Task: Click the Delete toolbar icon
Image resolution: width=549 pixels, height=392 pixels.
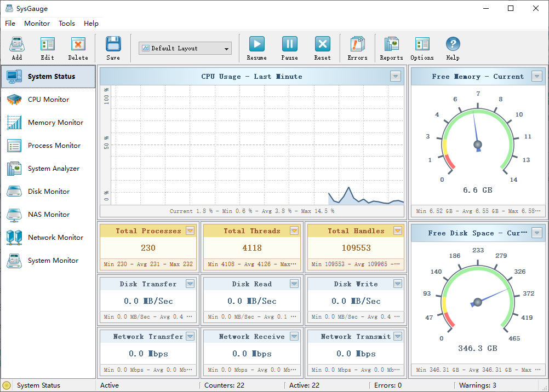Action: (78, 44)
